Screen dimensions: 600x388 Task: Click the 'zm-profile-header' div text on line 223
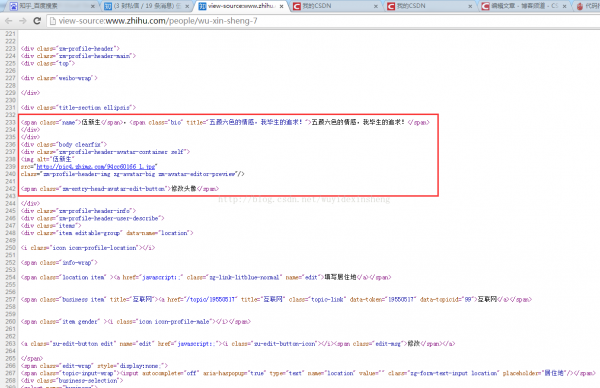[70, 49]
